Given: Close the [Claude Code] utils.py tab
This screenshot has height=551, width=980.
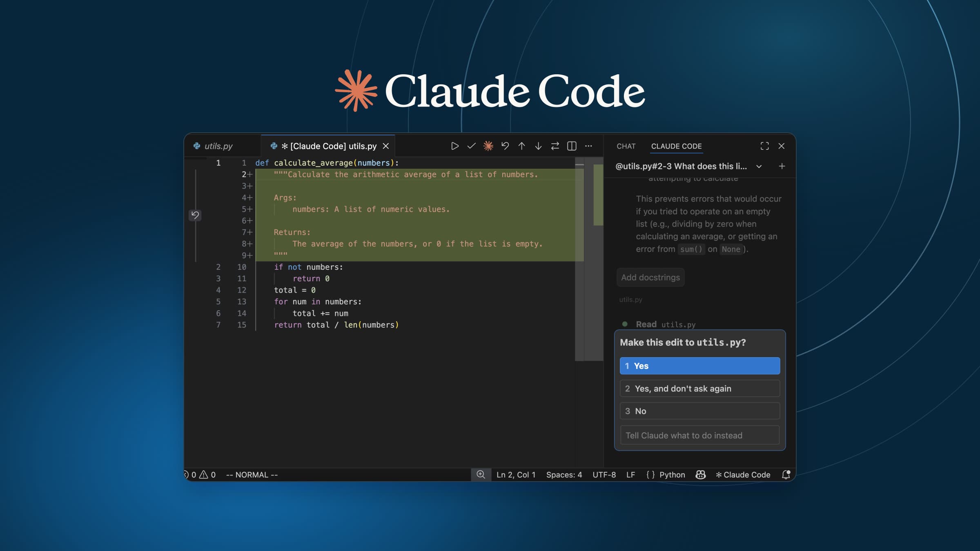Looking at the screenshot, I should [385, 146].
